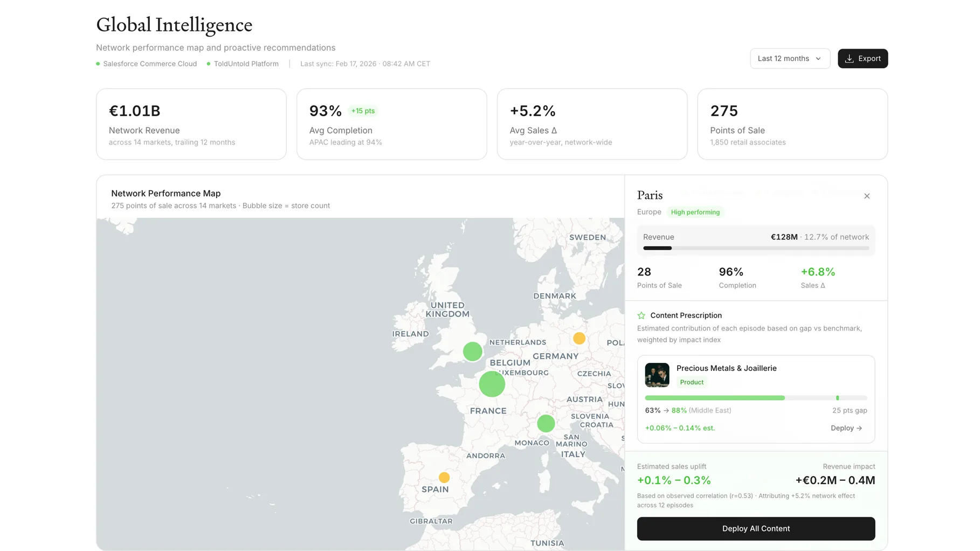Click the High performing badge under Paris
The width and height of the screenshot is (980, 551).
(695, 212)
